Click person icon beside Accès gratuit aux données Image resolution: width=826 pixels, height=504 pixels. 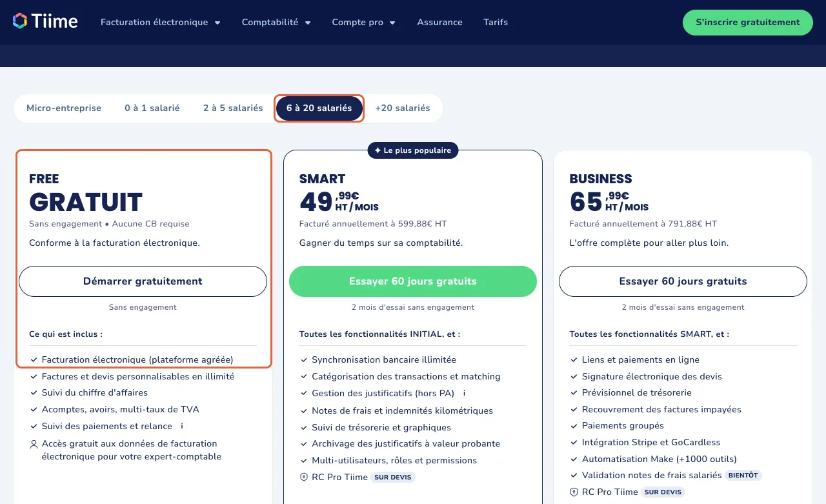point(34,444)
